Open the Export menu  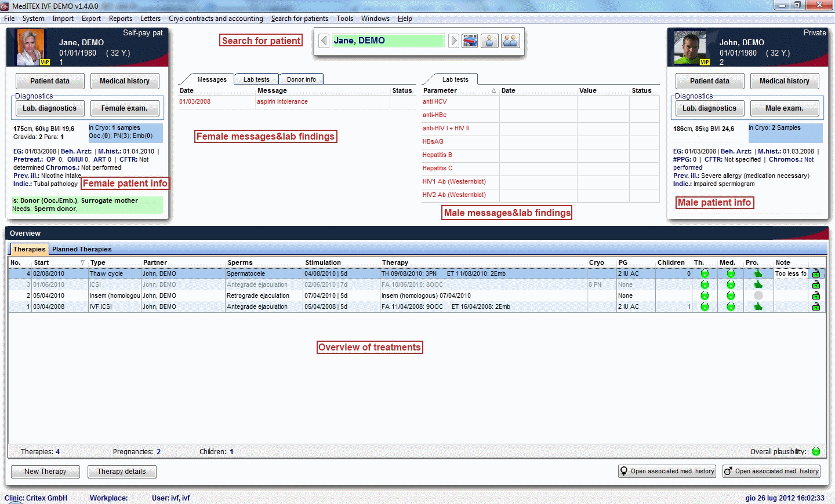[x=91, y=19]
